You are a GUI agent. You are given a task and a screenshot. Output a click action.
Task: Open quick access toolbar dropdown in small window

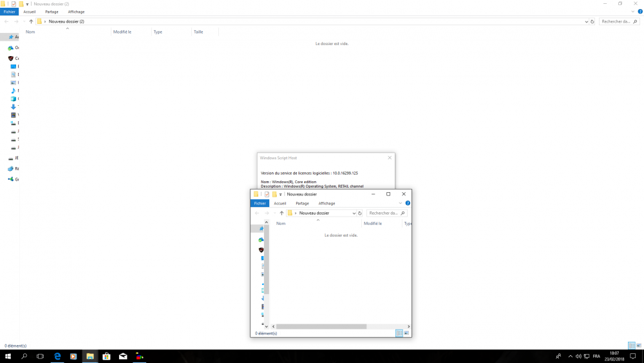[281, 195]
